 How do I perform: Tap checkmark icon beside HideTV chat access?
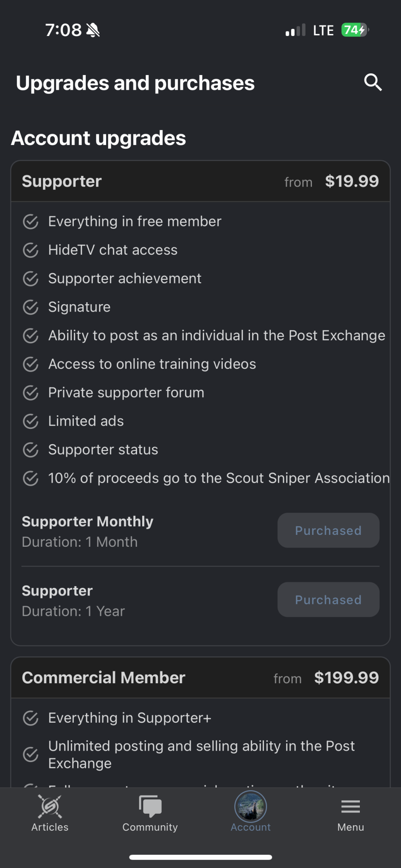point(31,250)
